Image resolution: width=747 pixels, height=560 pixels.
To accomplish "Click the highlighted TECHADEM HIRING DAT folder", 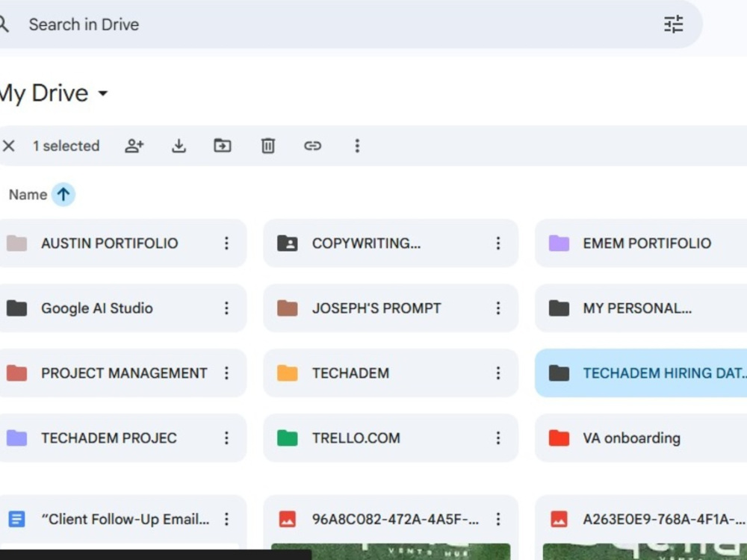I will (x=641, y=373).
